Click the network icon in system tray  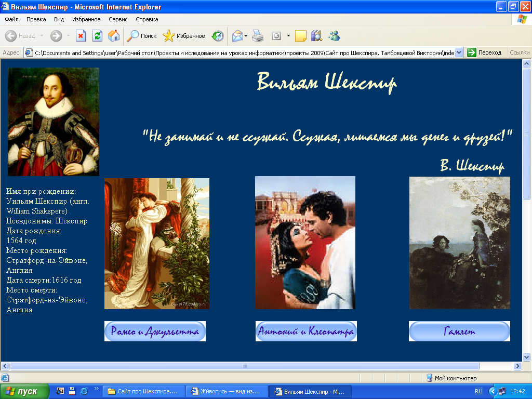point(502,391)
